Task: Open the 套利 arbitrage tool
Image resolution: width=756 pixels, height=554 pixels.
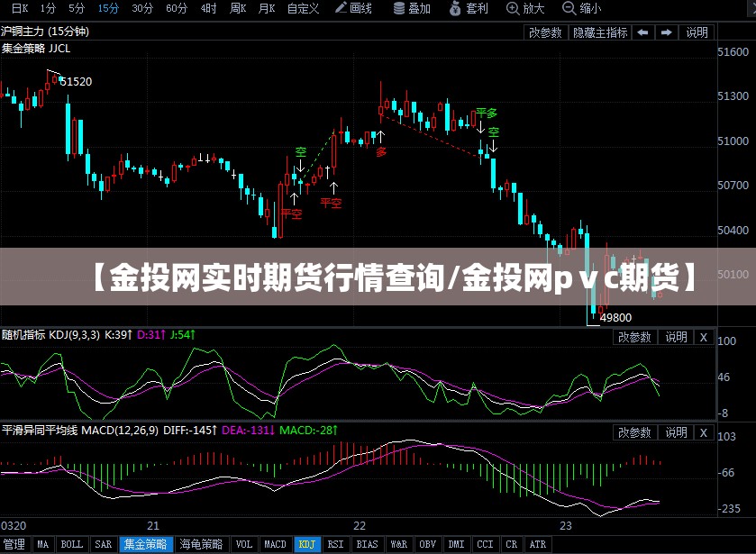Action: pos(469,8)
